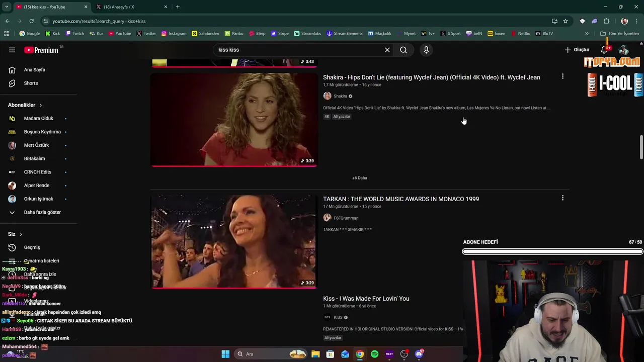644x362 pixels.
Task: Open the Kick bookmark
Action: (x=52, y=34)
